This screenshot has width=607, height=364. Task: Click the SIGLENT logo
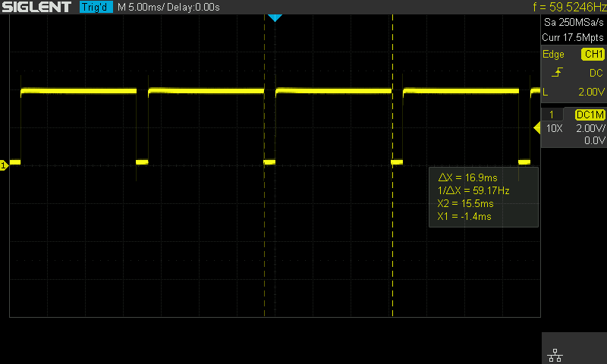tap(36, 7)
